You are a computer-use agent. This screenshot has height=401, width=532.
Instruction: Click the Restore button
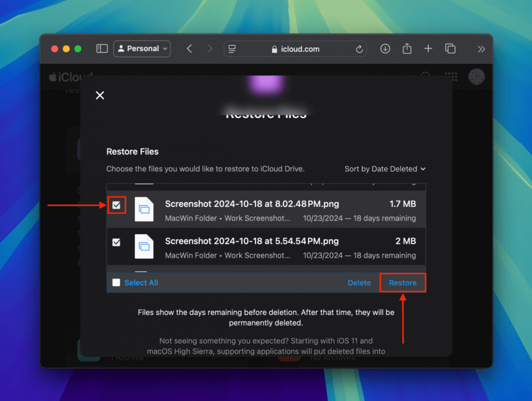pyautogui.click(x=402, y=282)
